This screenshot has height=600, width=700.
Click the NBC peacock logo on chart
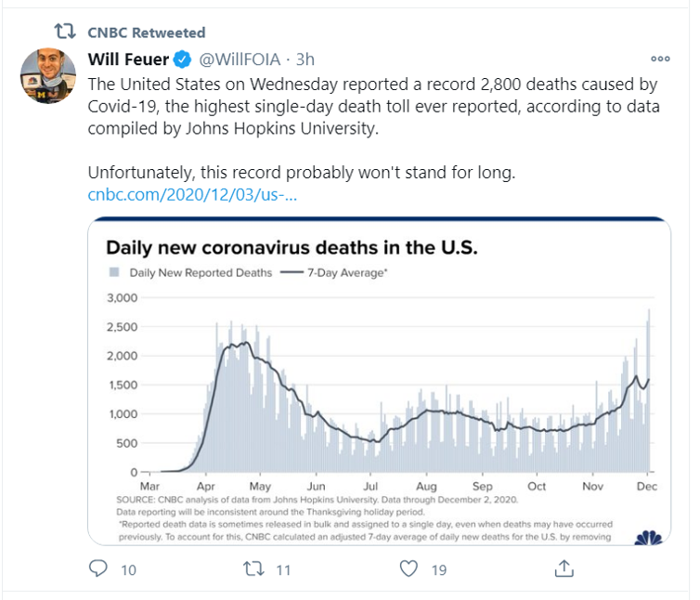pyautogui.click(x=647, y=537)
